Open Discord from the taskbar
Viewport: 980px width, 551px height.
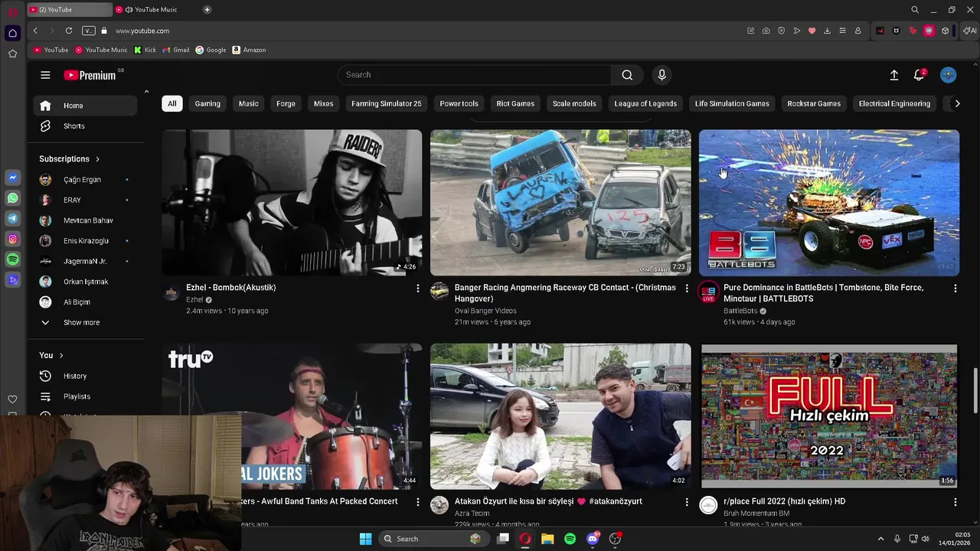[593, 539]
